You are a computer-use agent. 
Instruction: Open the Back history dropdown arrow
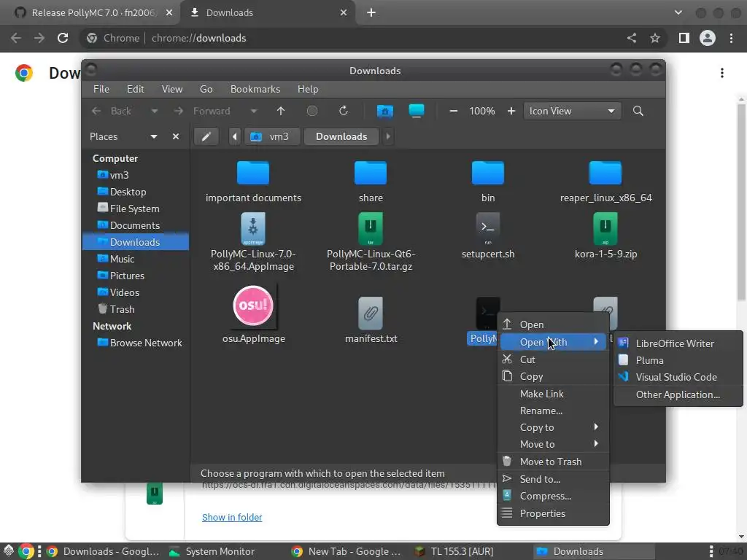click(155, 111)
